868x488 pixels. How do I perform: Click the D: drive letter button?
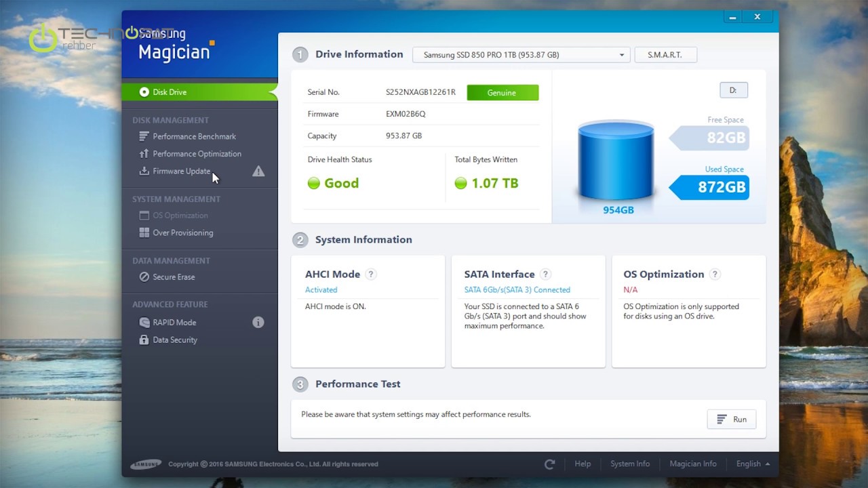click(x=733, y=90)
